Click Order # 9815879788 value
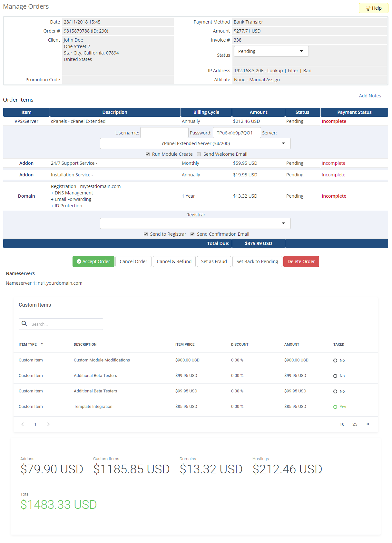392x543 pixels. 86,31
